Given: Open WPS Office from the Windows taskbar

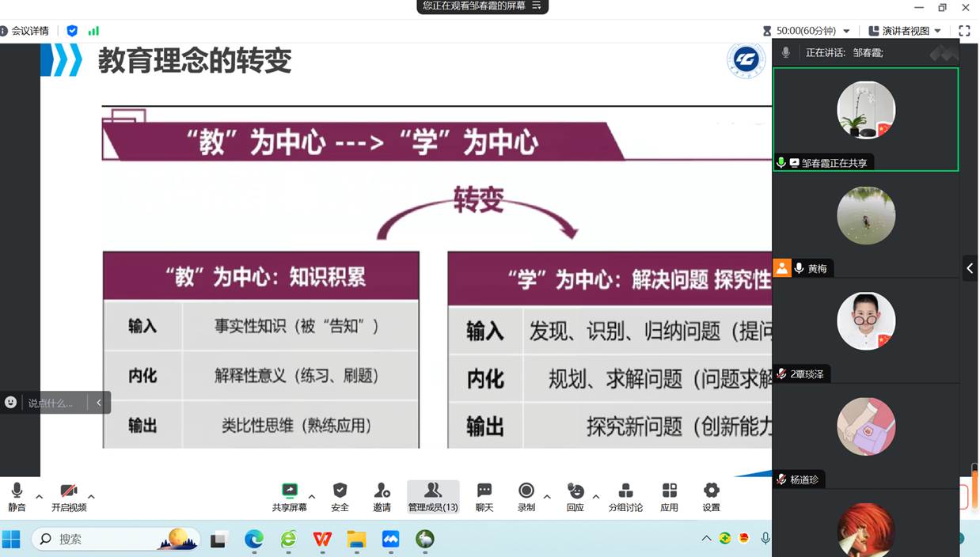Looking at the screenshot, I should pos(322,539).
